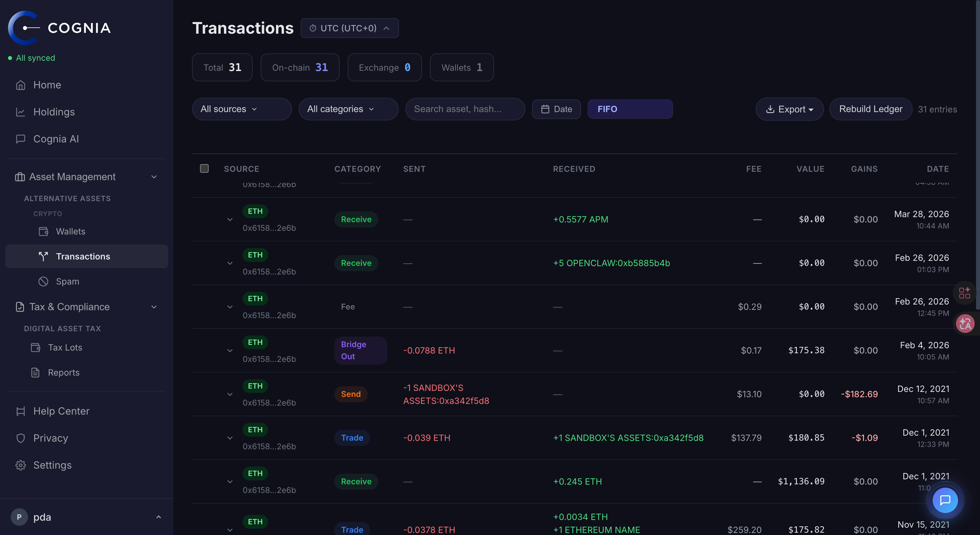The image size is (980, 535).
Task: Select the Wallets 1 filter tab
Action: click(461, 67)
